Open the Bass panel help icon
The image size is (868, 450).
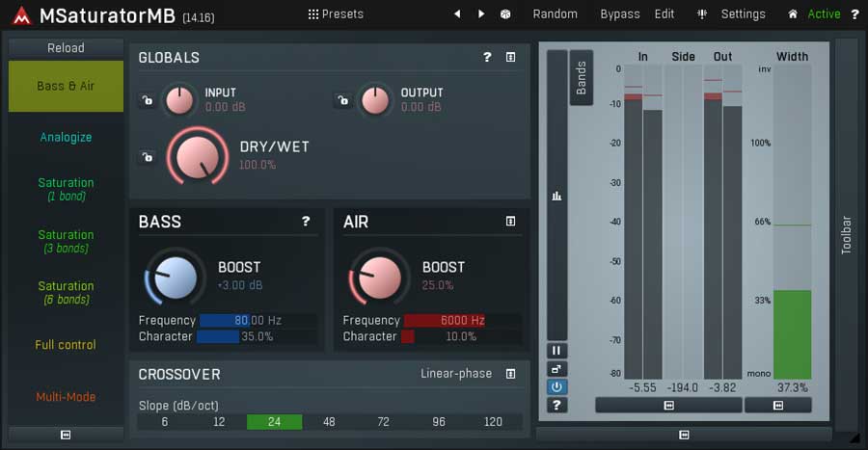pyautogui.click(x=306, y=221)
